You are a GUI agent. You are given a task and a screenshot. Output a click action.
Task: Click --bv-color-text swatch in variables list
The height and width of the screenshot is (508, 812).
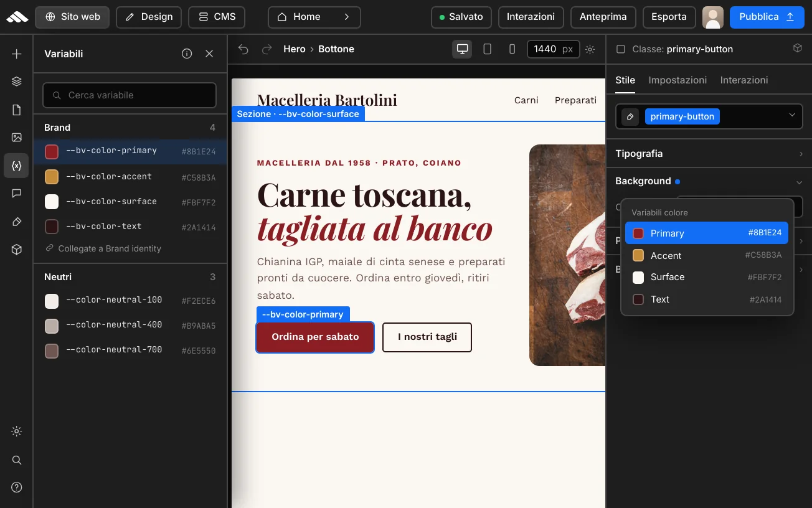click(x=52, y=227)
